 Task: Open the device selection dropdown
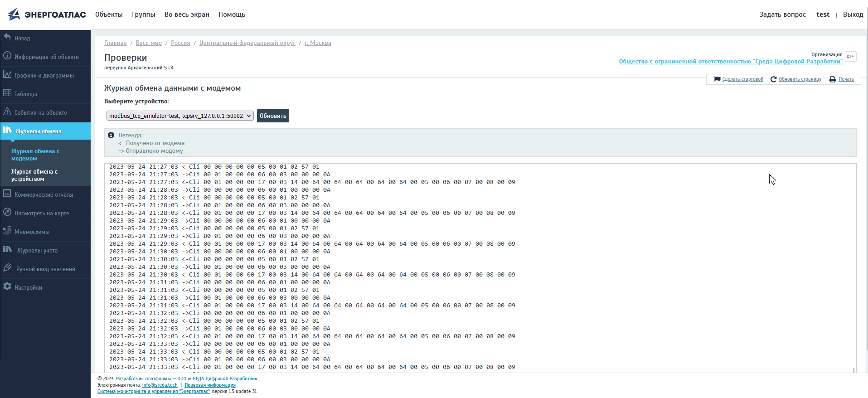click(x=180, y=116)
